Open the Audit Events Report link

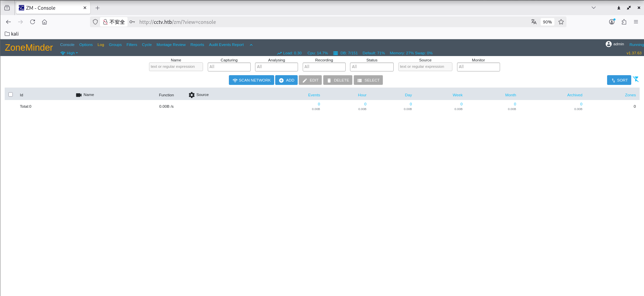226,45
